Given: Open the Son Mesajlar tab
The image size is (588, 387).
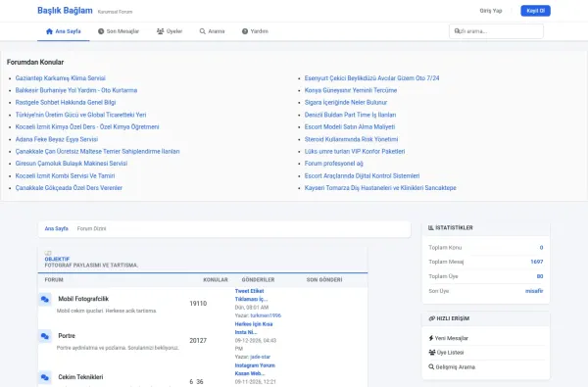Looking at the screenshot, I should tap(119, 31).
